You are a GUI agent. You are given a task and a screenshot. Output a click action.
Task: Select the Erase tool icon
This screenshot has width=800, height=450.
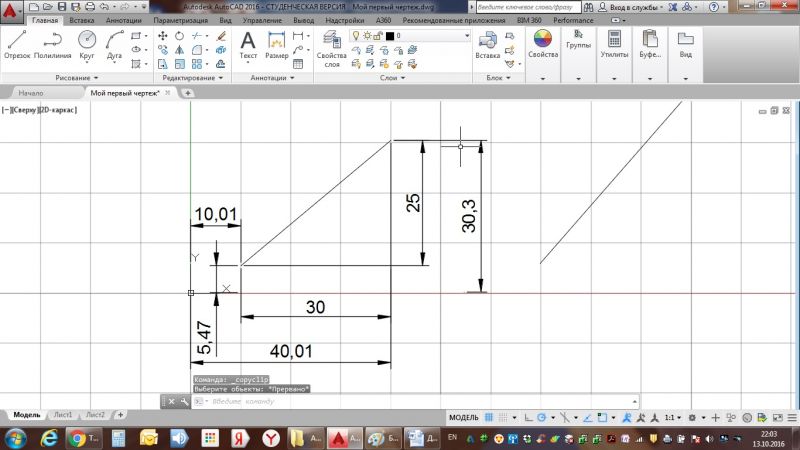[x=221, y=36]
